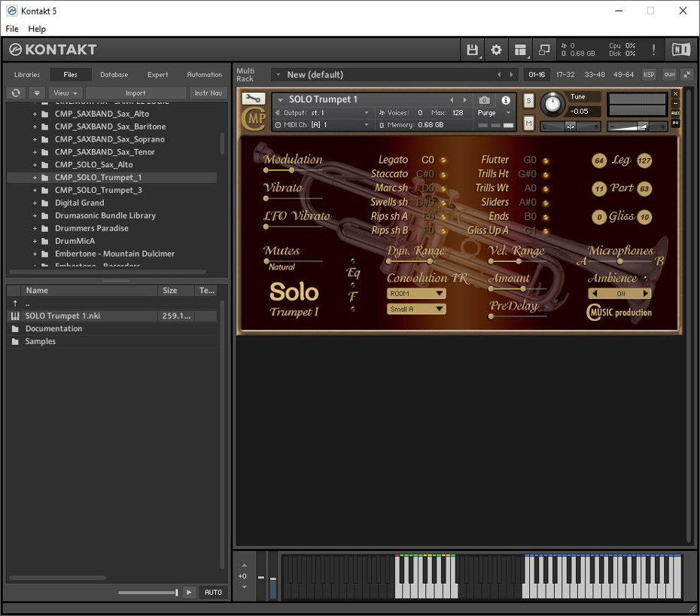Go to previous multi with left arrow
Image resolution: width=700 pixels, height=616 pixels.
[499, 75]
